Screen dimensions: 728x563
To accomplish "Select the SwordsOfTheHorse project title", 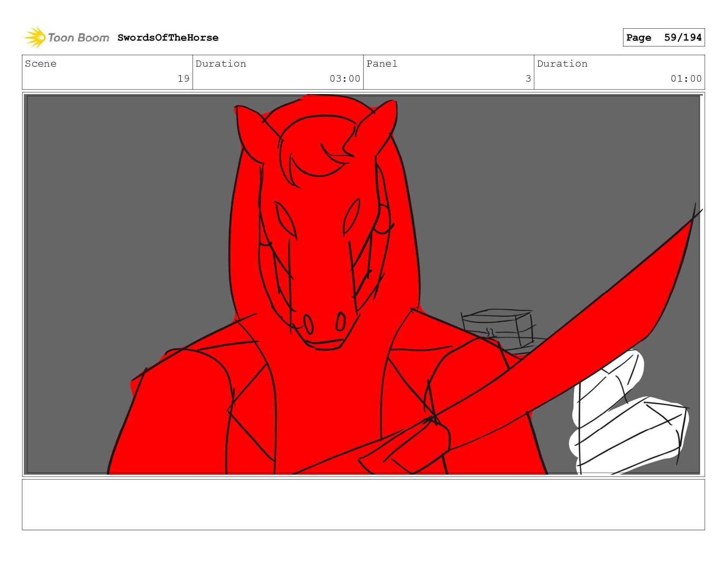I will point(168,38).
